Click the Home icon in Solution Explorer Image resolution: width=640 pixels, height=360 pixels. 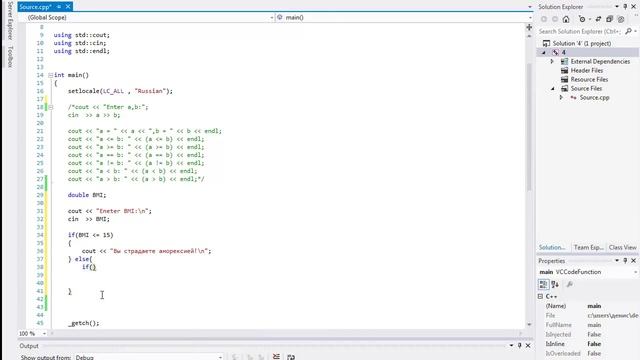(566, 19)
